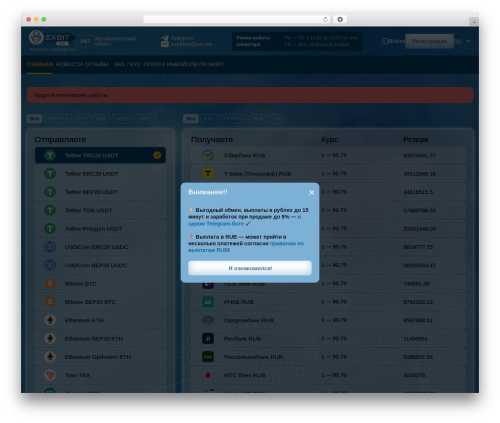Image resolution: width=500 pixels, height=423 pixels.
Task: Click МТС банк RUB bank icon
Action: pyautogui.click(x=208, y=375)
